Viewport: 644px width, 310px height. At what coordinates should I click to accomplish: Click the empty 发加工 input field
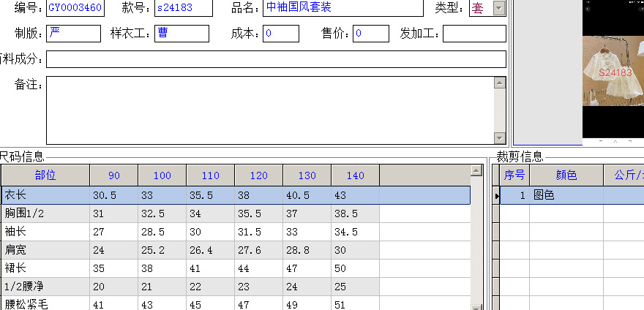tap(474, 34)
